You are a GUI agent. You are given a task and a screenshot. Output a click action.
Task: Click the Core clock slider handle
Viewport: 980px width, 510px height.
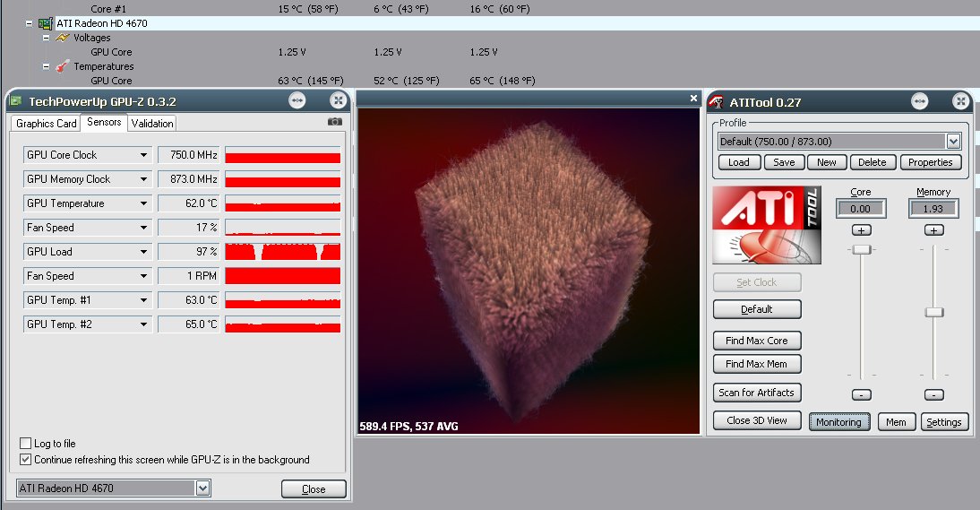862,249
